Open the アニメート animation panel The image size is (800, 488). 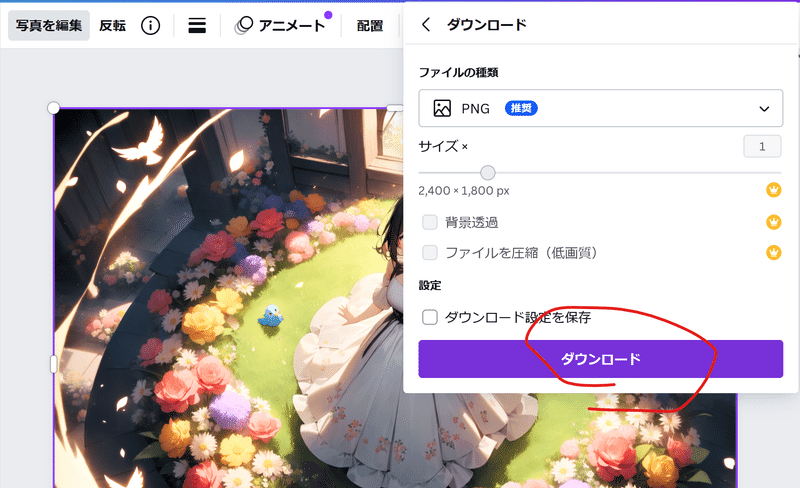click(281, 25)
